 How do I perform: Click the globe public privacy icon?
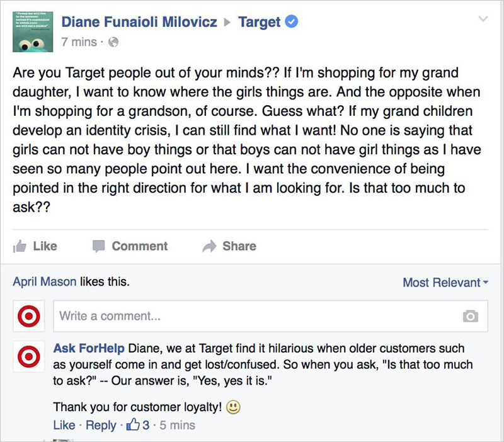(x=113, y=42)
